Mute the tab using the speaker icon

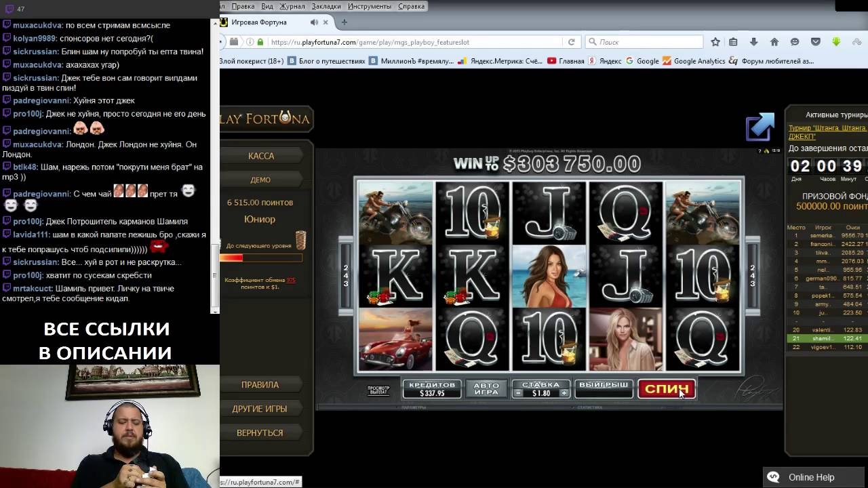coord(314,22)
